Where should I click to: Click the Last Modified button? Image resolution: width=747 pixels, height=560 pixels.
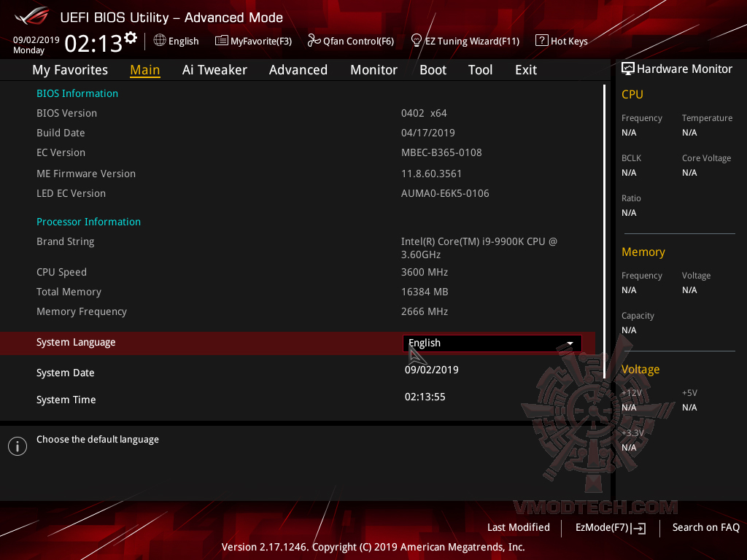click(519, 527)
